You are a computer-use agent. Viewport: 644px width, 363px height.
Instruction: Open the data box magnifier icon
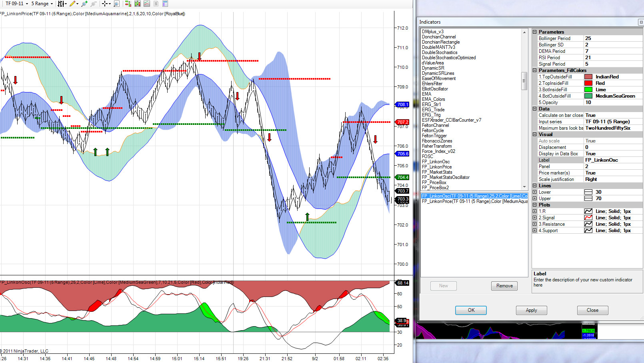coord(116,4)
